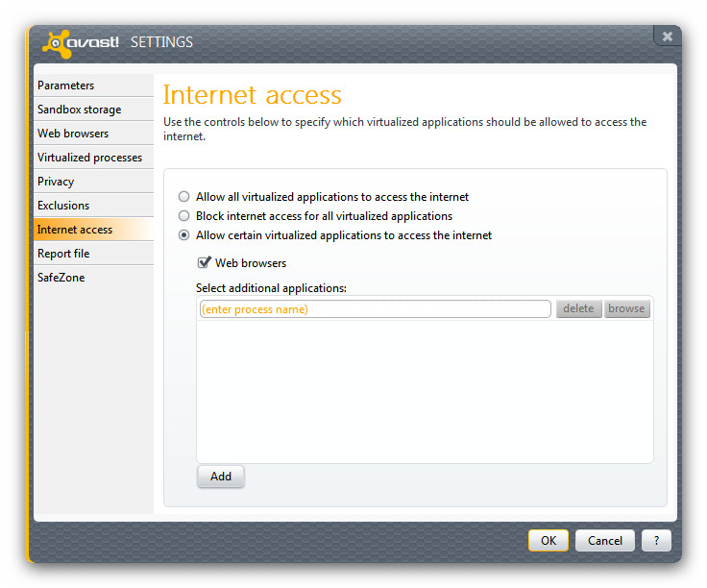Select the Internet access tab
This screenshot has height=588, width=707.
point(75,230)
